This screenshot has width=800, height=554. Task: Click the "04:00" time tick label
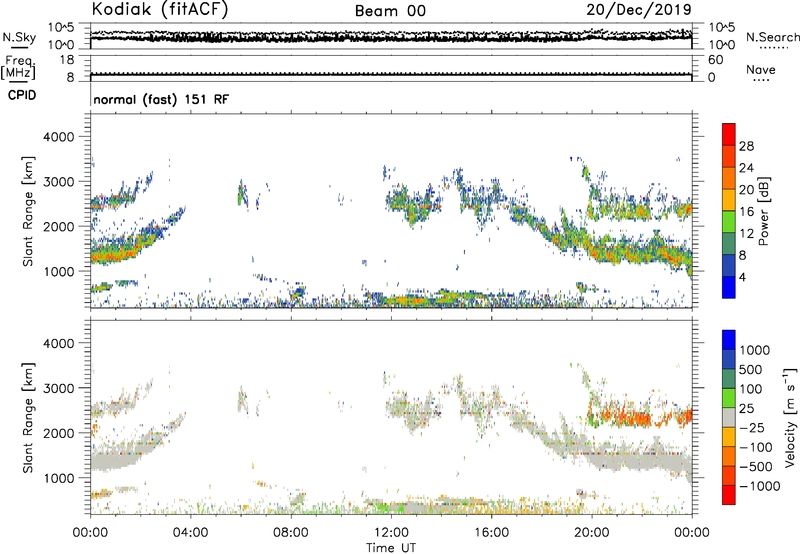190,533
